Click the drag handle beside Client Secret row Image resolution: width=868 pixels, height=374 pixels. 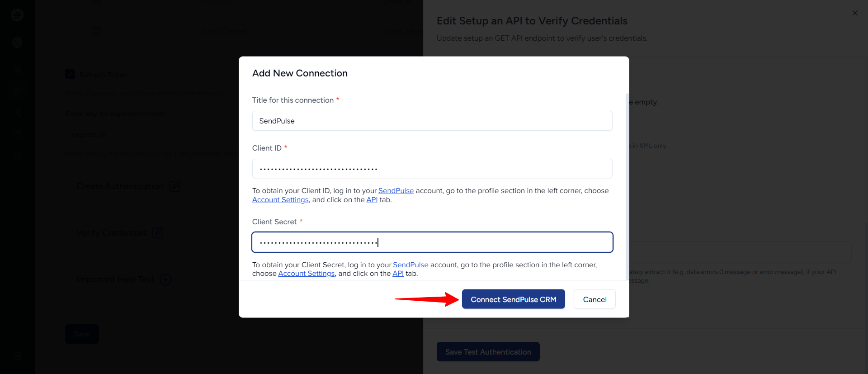point(97,31)
